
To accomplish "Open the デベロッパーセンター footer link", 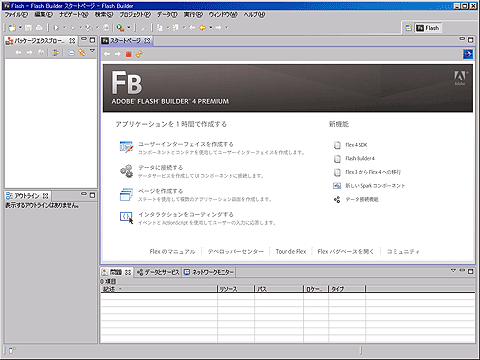I will pyautogui.click(x=235, y=251).
